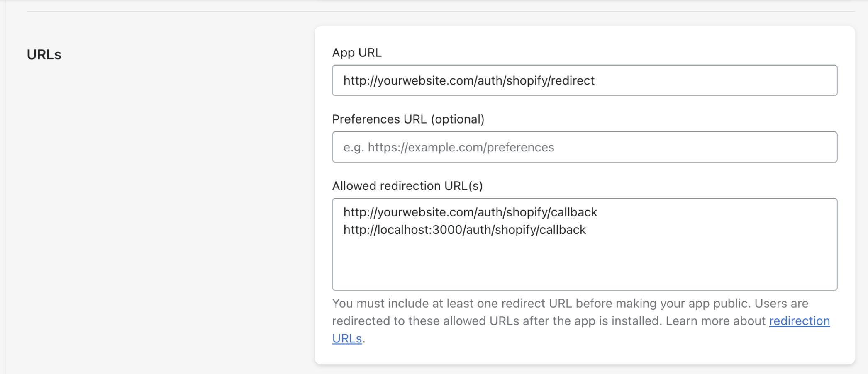Click the Preferences URL (optional) label
The image size is (868, 374).
(408, 119)
